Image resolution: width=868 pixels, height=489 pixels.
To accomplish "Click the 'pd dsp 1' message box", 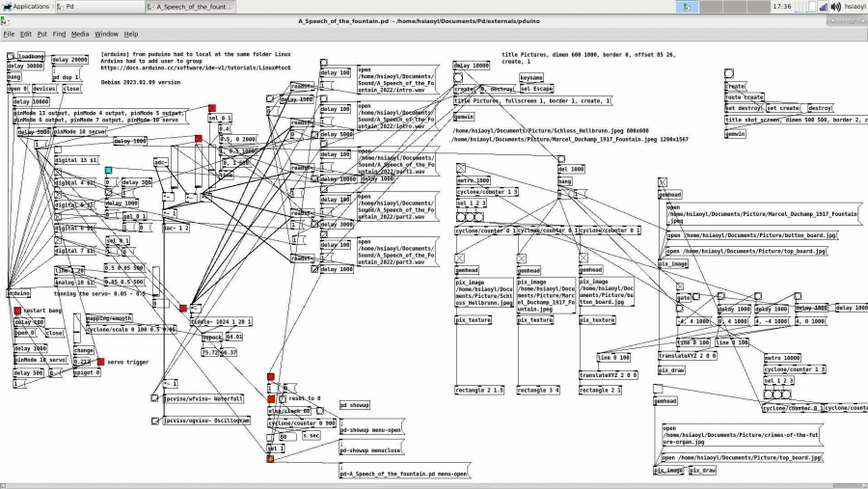I will click(x=67, y=75).
